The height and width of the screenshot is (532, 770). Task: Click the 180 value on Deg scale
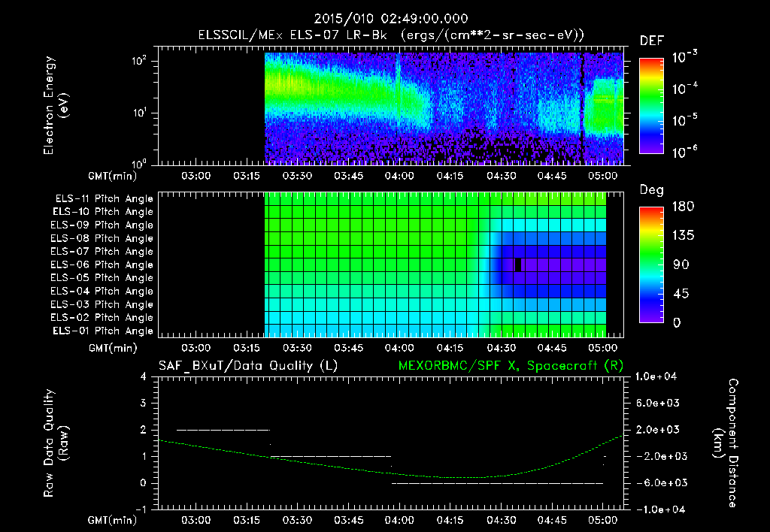click(x=684, y=206)
